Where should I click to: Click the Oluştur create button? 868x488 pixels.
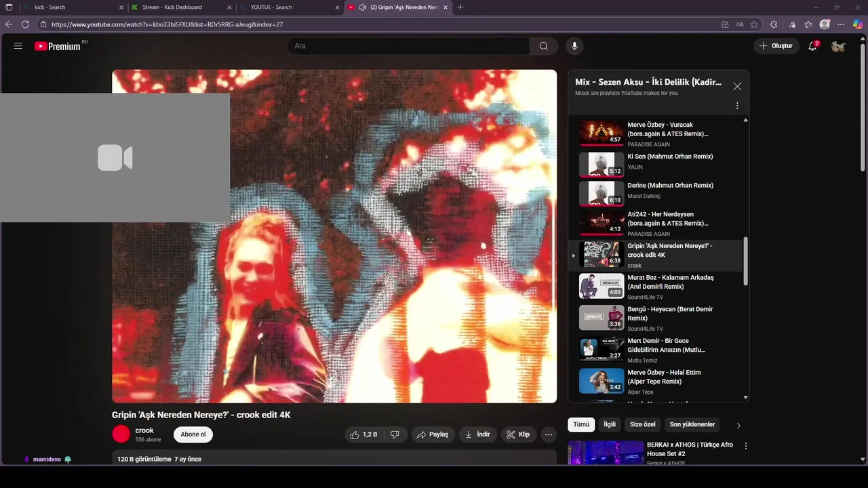point(776,46)
